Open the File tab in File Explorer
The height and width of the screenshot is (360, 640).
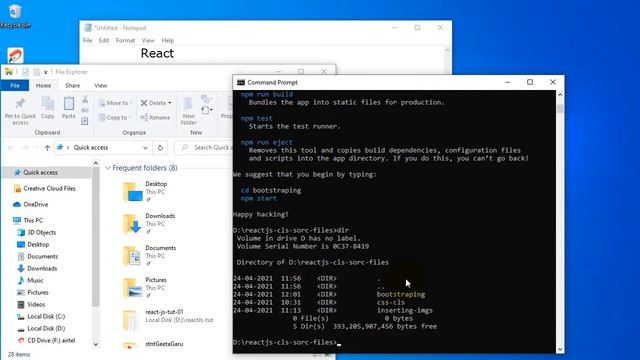click(x=15, y=86)
